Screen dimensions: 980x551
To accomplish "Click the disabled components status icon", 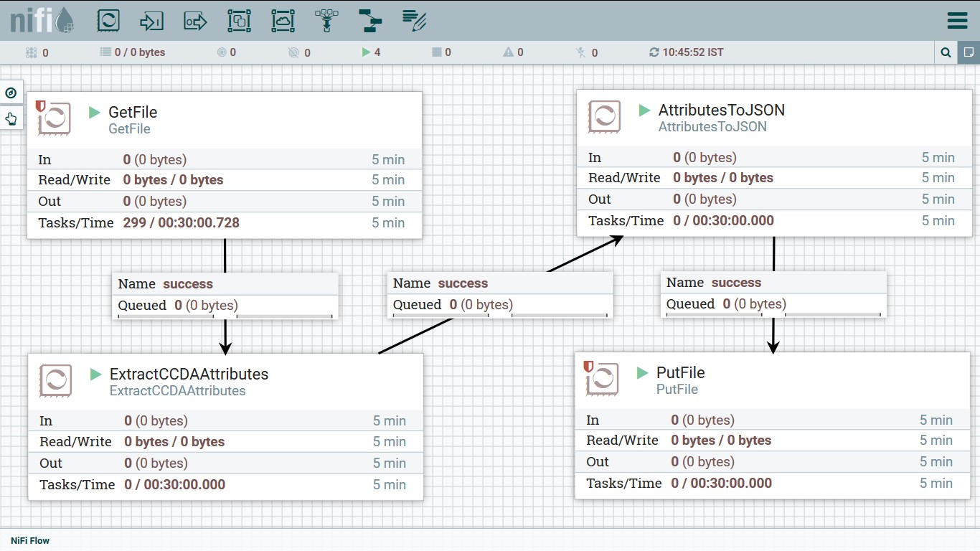I will pos(581,52).
